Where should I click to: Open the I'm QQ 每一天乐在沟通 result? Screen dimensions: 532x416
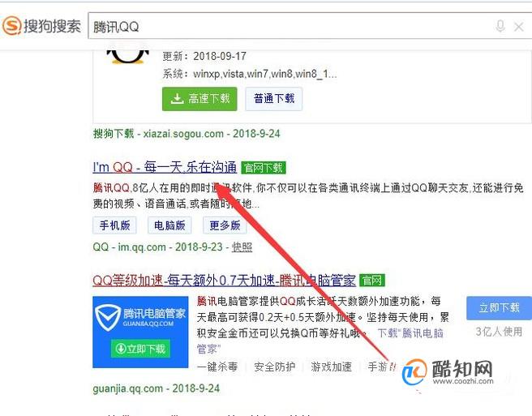pyautogui.click(x=165, y=167)
